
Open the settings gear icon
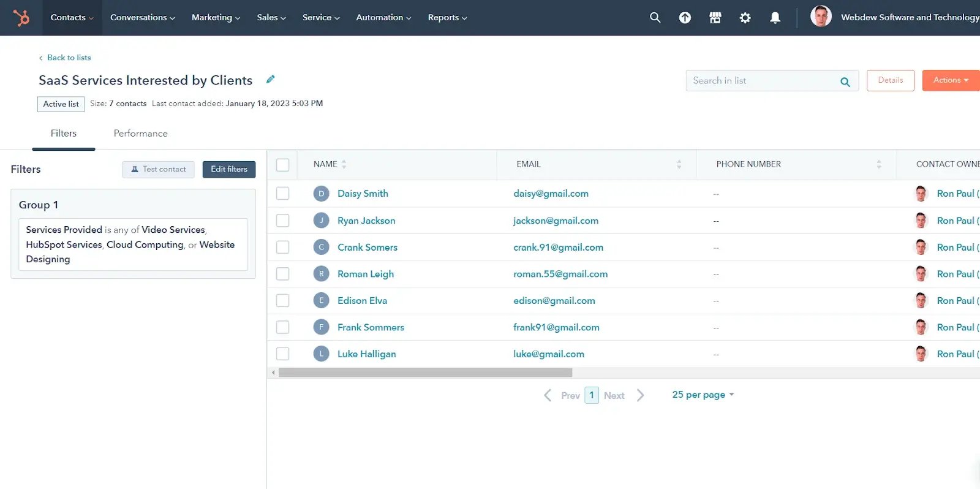click(745, 18)
